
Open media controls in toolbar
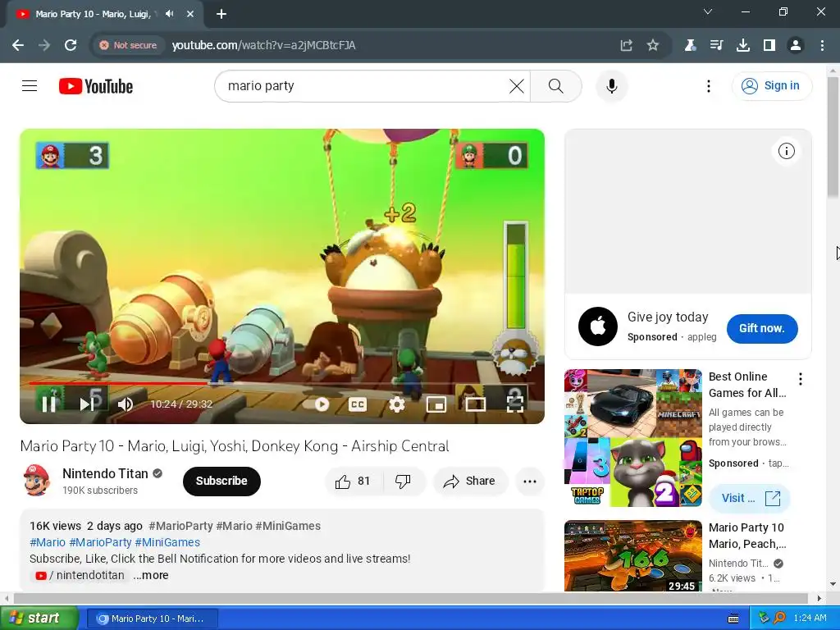click(x=716, y=45)
